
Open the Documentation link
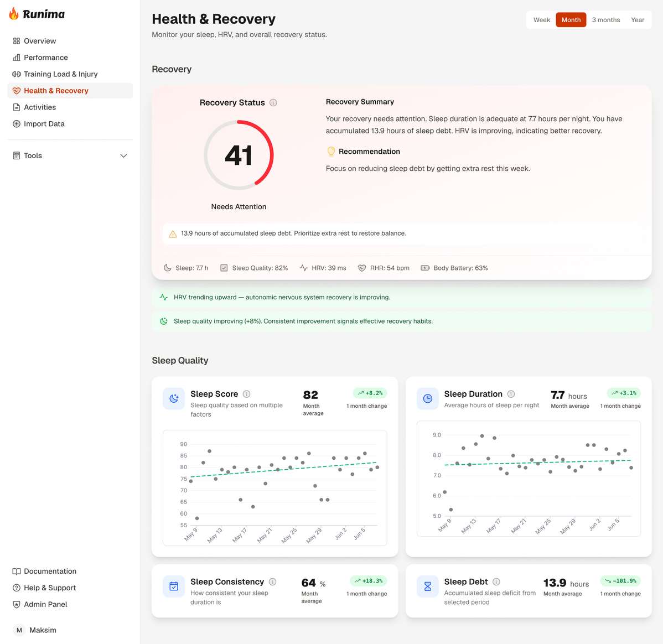pyautogui.click(x=70, y=572)
